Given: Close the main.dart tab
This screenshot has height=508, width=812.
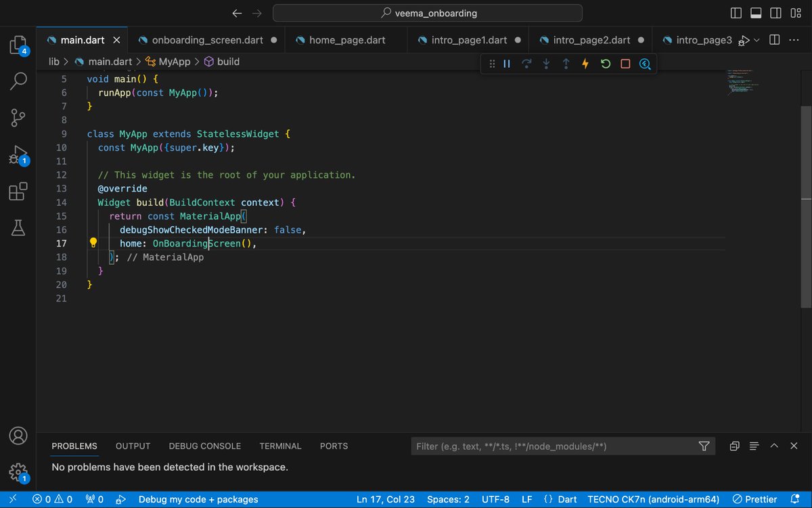Looking at the screenshot, I should coord(117,40).
